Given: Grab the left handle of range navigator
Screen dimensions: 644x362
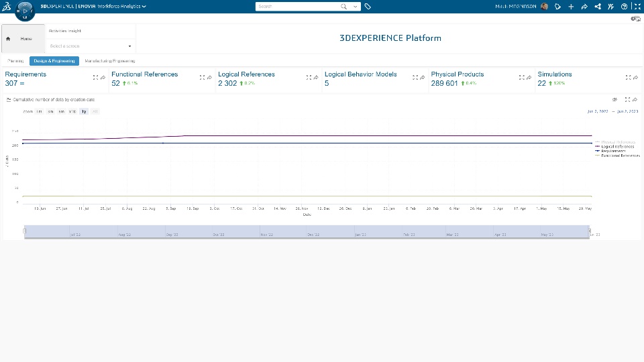Looking at the screenshot, I should 25,231.
